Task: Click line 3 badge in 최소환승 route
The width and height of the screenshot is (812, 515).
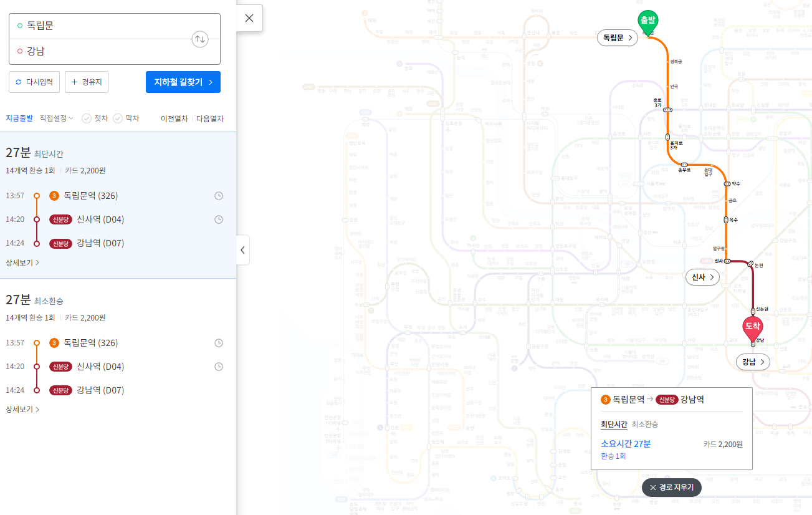Action: coord(54,343)
